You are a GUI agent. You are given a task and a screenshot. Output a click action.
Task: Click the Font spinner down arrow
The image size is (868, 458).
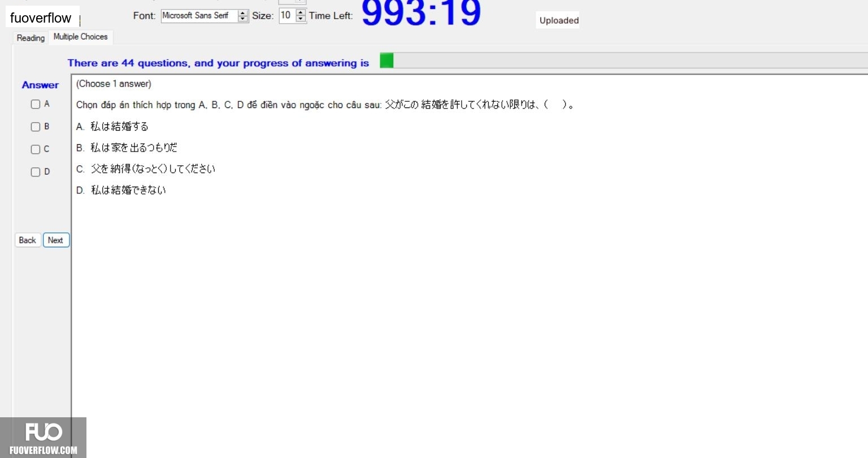pos(243,19)
